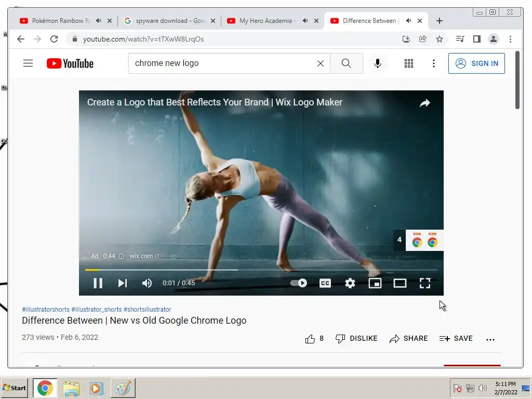Image resolution: width=532 pixels, height=399 pixels.
Task: Launch Windows Media Player from taskbar
Action: (x=96, y=388)
